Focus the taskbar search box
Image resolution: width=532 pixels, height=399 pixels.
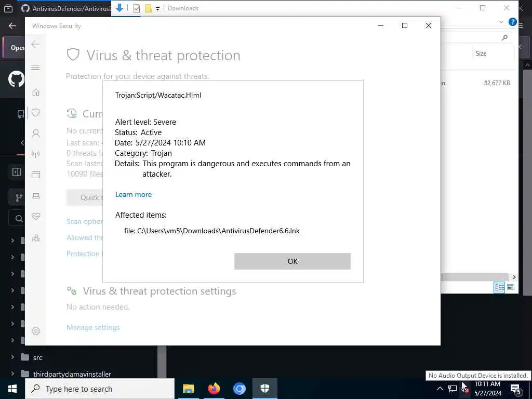100,389
